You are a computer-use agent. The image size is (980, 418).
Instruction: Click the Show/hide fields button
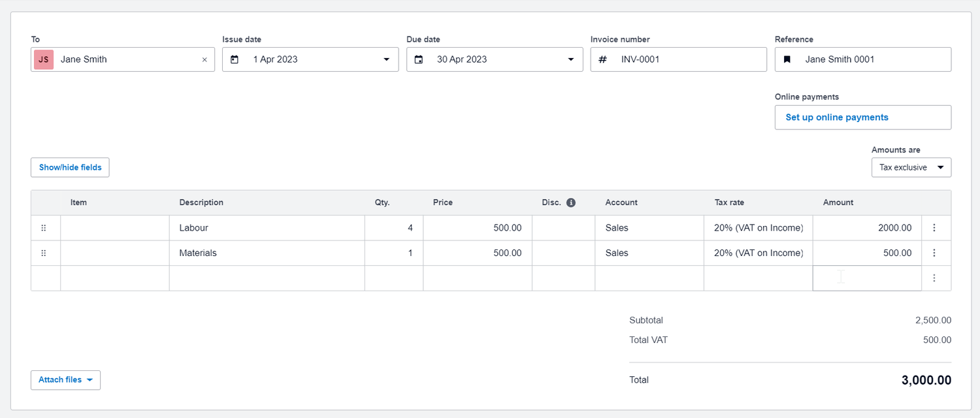70,167
